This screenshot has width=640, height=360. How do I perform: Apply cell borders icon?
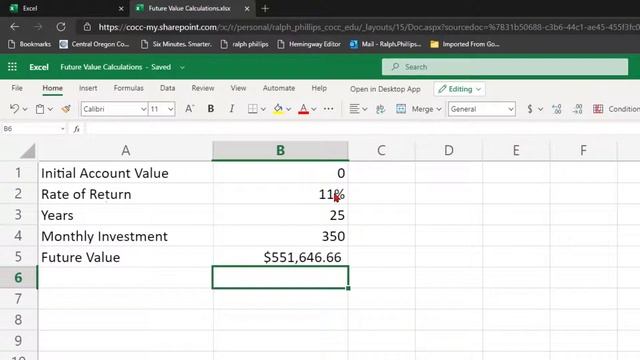(x=253, y=109)
